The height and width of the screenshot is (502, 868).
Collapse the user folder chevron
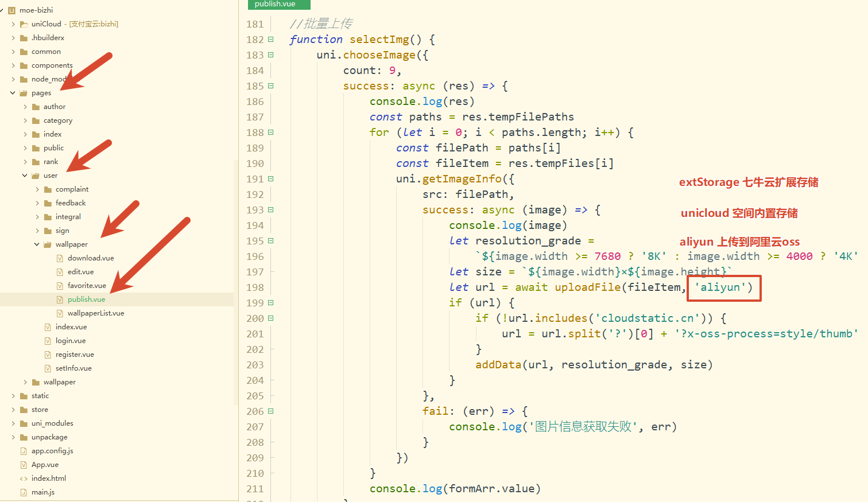pyautogui.click(x=25, y=176)
